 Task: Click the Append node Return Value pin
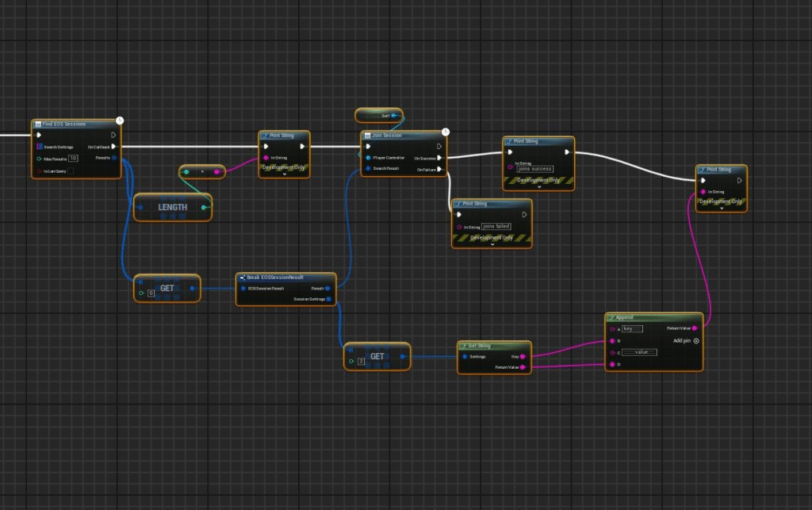(x=695, y=328)
